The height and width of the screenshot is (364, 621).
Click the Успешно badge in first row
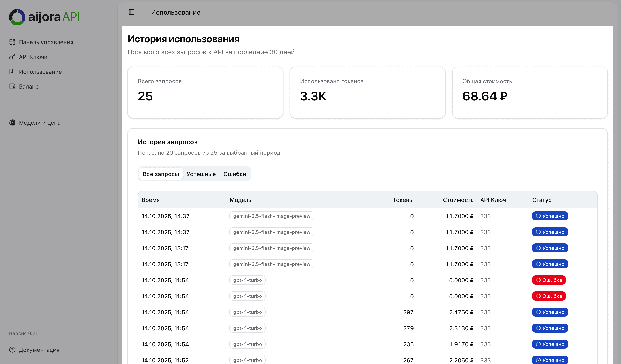550,216
